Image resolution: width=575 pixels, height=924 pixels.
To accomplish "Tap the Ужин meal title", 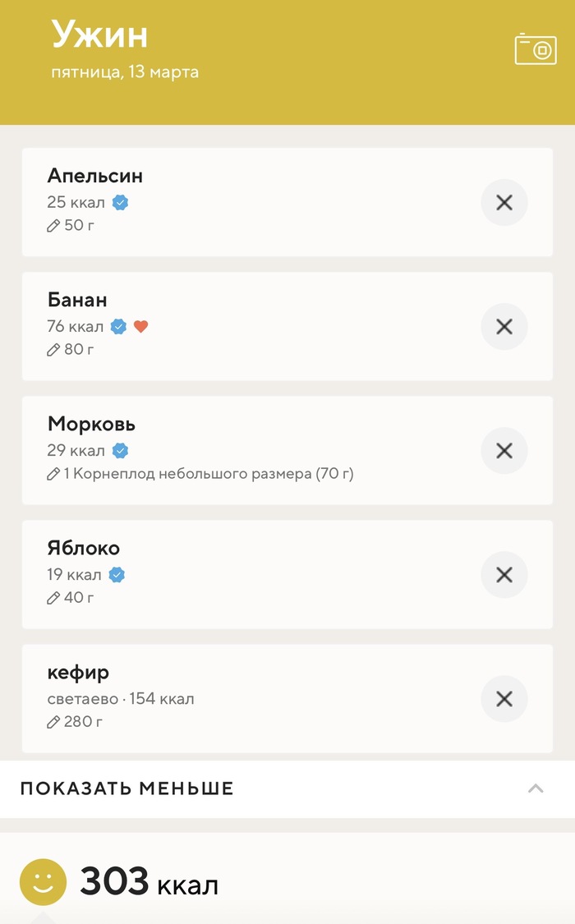I will [100, 35].
